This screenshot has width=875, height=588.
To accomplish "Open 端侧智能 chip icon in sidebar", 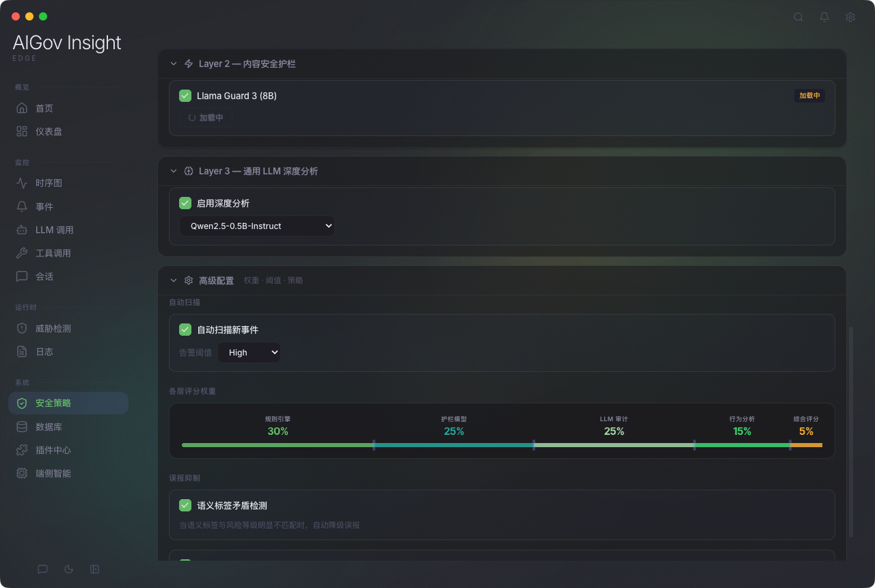I will (22, 473).
